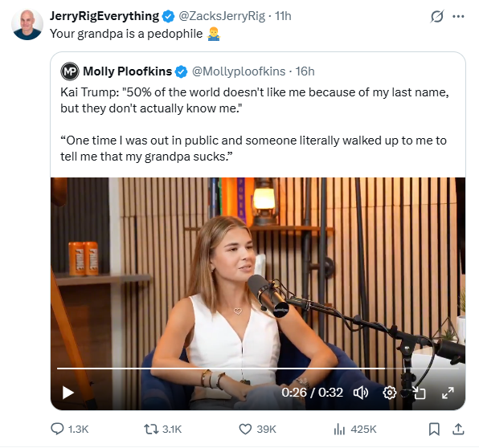Screen dimensions: 479x448
Task: Enable picture-in-picture mode for the video
Action: 419,393
